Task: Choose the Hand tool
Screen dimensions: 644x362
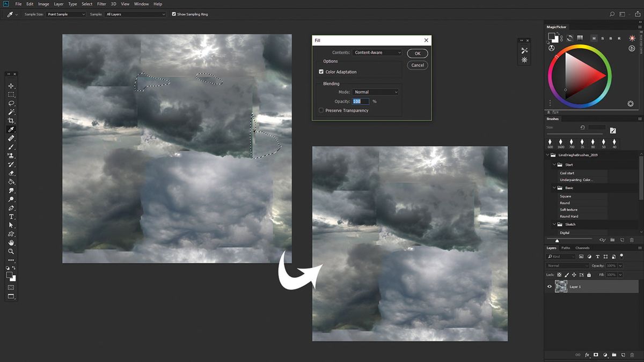Action: (11, 242)
